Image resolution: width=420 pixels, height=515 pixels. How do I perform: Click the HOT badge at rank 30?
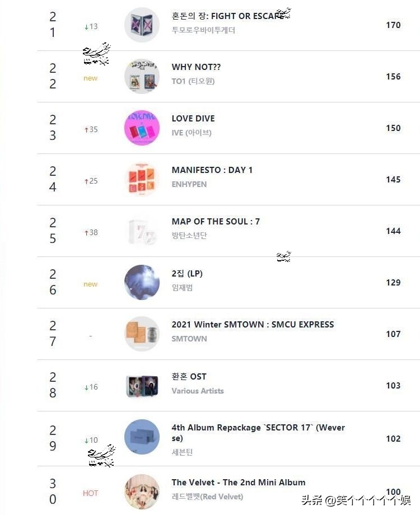90,493
